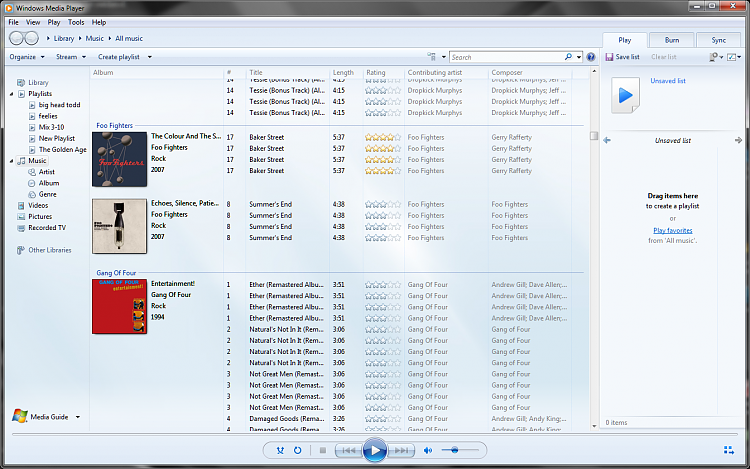Start playback with the Play button

click(x=375, y=450)
